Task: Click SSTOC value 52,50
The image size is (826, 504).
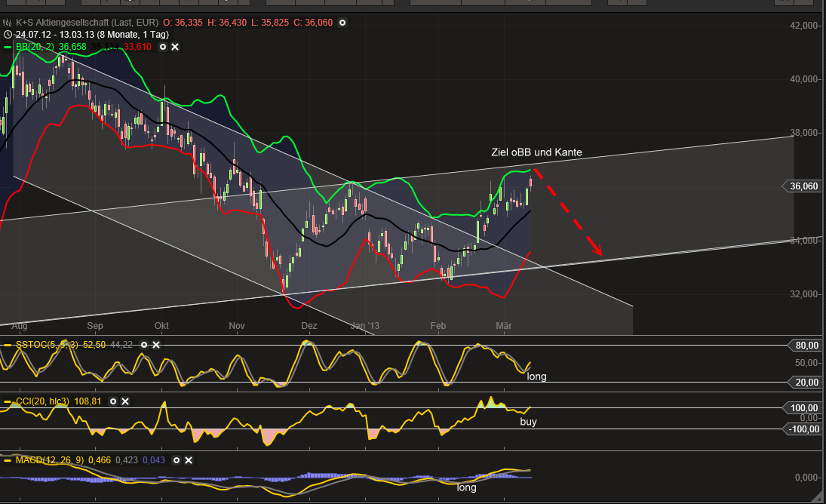Action: (94, 345)
